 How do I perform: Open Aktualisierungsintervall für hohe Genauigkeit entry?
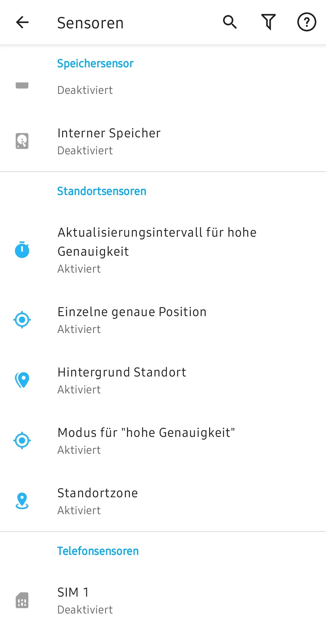163,250
